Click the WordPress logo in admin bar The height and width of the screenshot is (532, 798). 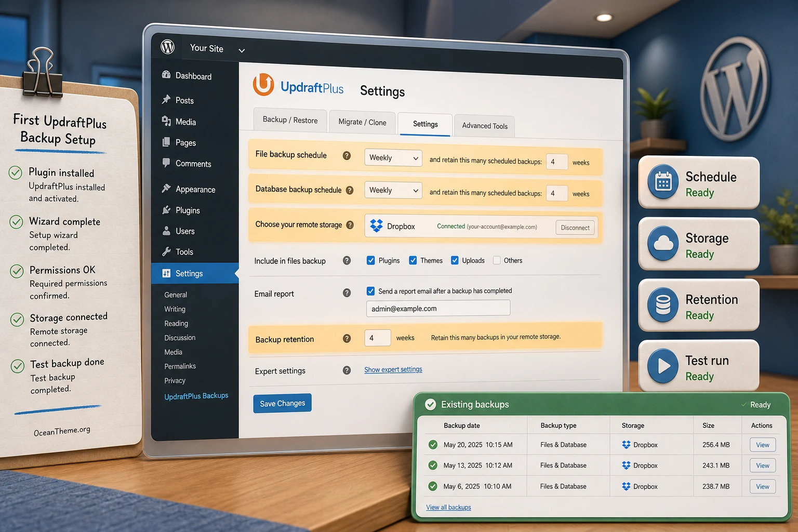coord(167,47)
